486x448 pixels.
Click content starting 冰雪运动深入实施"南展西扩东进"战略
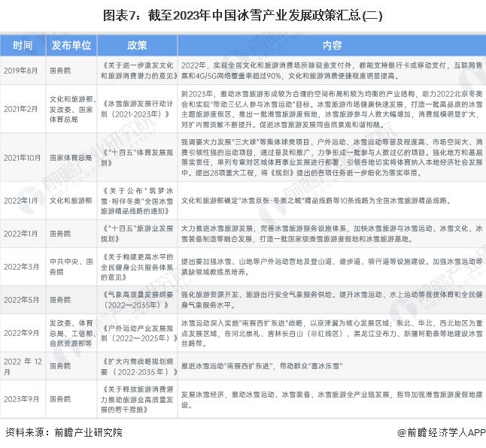click(332, 333)
